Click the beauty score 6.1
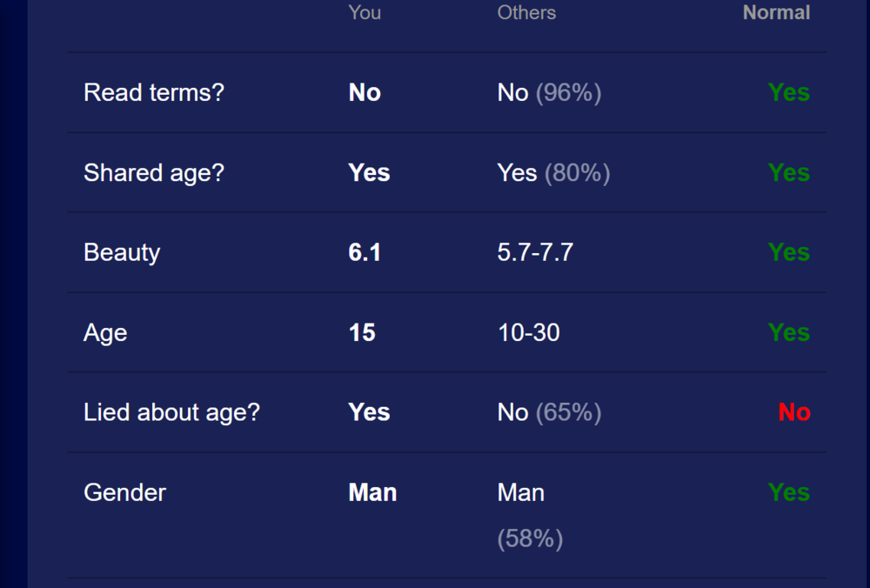This screenshot has height=588, width=870. click(x=365, y=252)
